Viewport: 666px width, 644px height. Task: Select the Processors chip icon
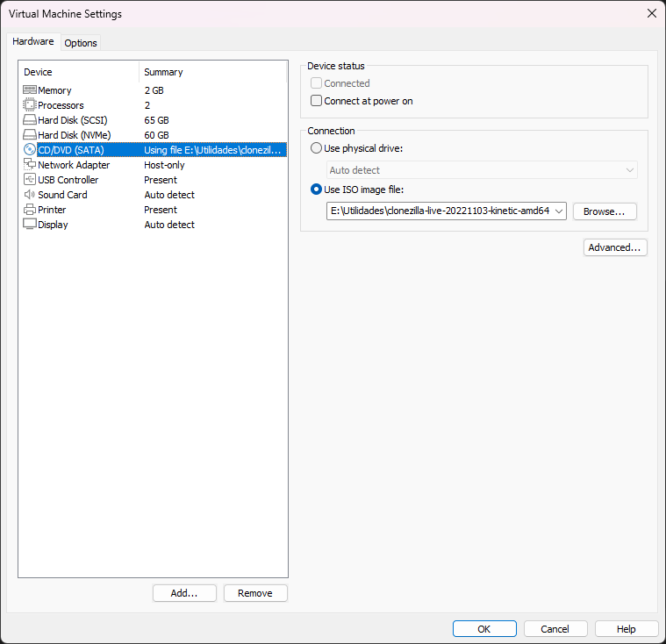[29, 105]
